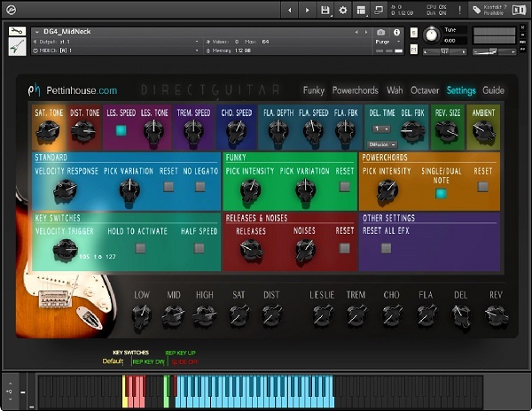The width and height of the screenshot is (532, 411).
Task: Click the DEL. FBK knob
Action: 412,131
